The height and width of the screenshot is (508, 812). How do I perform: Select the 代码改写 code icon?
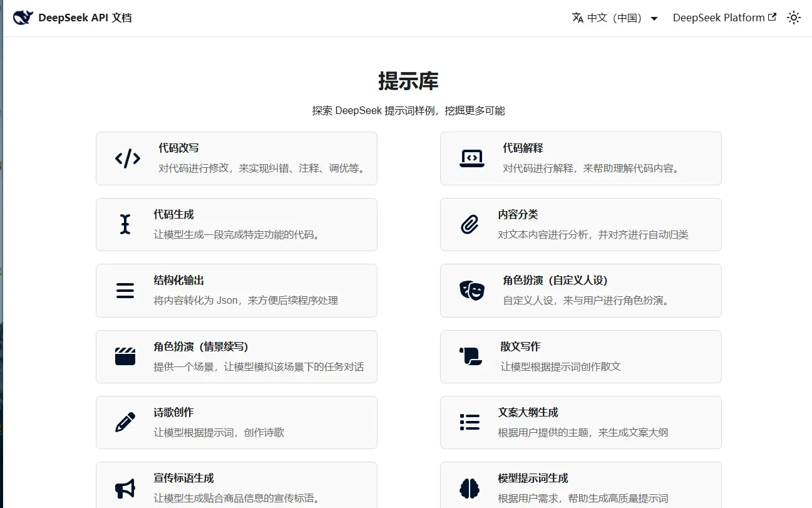(127, 158)
